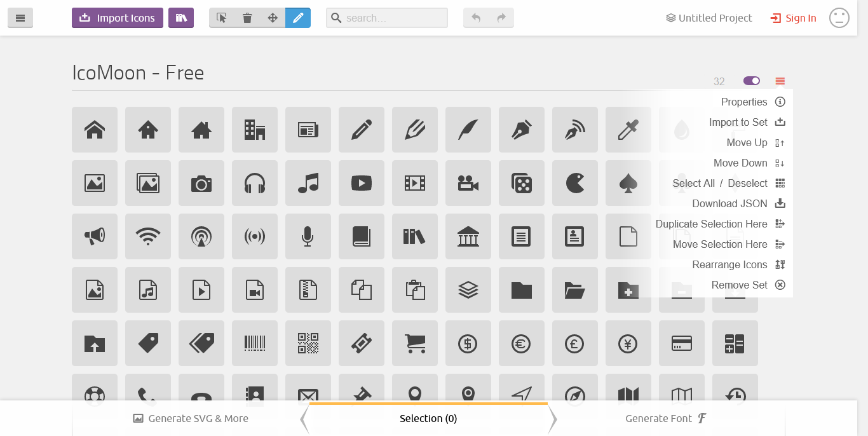Image resolution: width=868 pixels, height=436 pixels.
Task: Choose Move Up in set menu
Action: [x=756, y=142]
